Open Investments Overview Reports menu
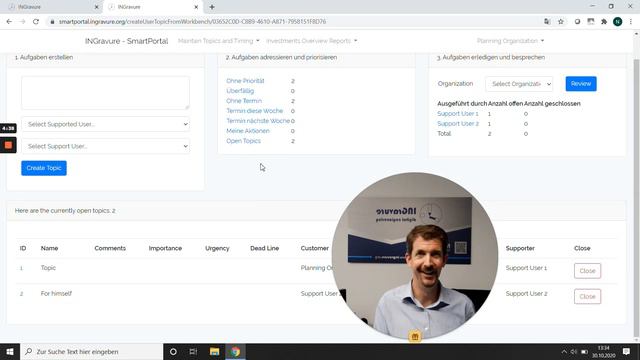 (x=311, y=41)
